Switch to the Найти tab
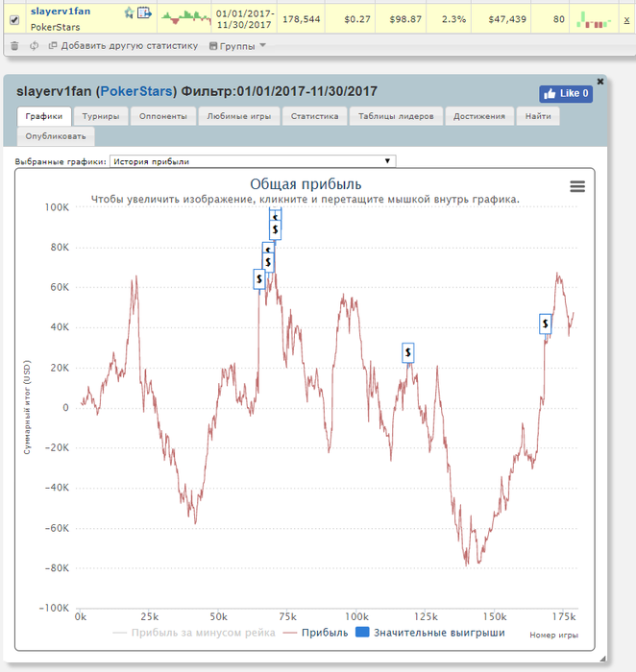Screen dimensions: 636x672 538,116
